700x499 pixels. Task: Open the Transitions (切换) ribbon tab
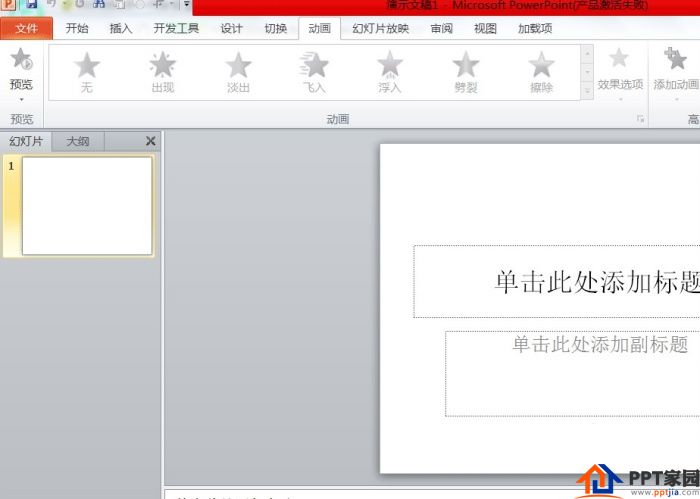coord(276,28)
